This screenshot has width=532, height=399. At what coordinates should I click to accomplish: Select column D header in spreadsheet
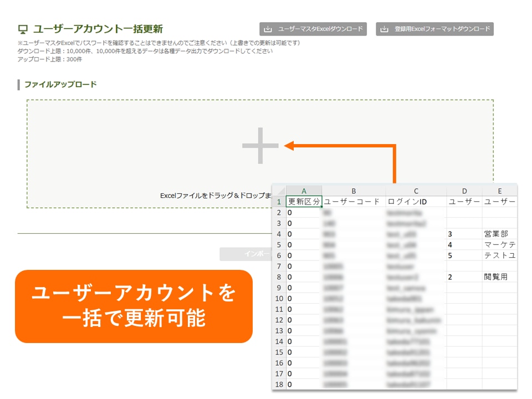click(x=464, y=191)
